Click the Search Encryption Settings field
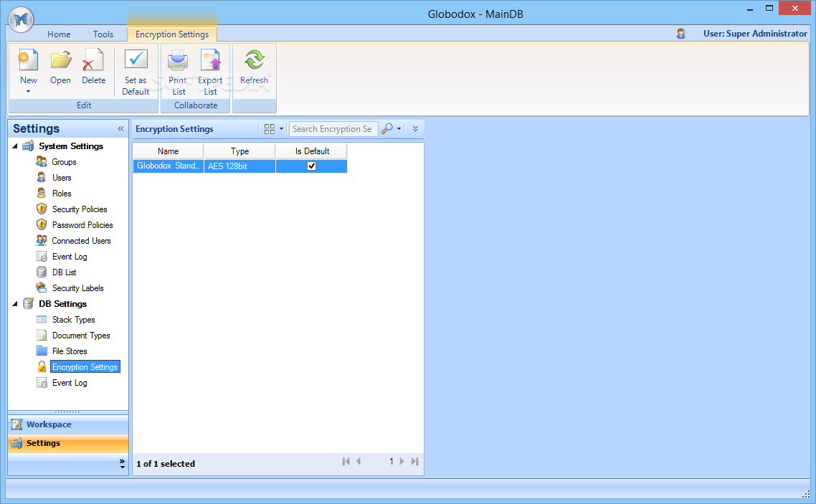Image resolution: width=816 pixels, height=504 pixels. click(333, 129)
